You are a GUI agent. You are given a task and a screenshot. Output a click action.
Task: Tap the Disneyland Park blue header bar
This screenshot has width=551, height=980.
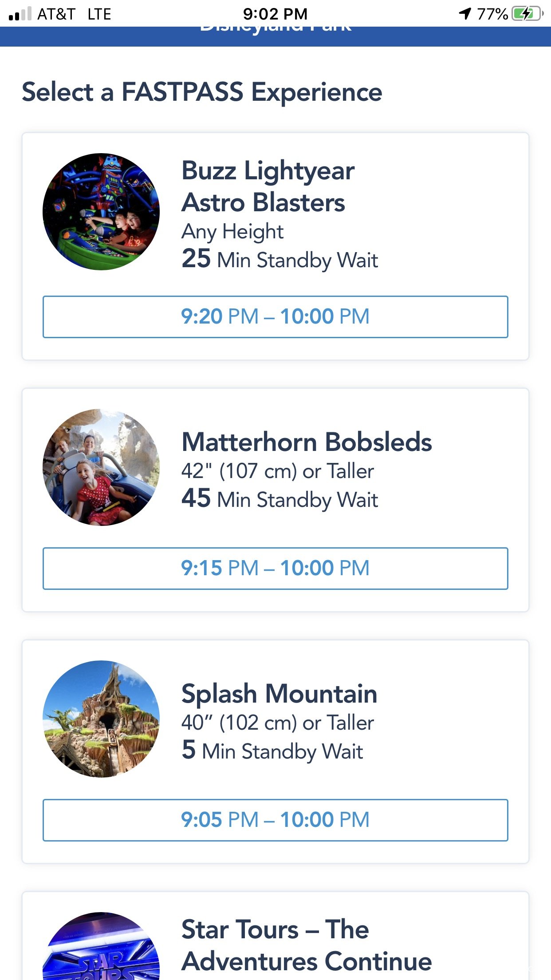click(x=275, y=36)
